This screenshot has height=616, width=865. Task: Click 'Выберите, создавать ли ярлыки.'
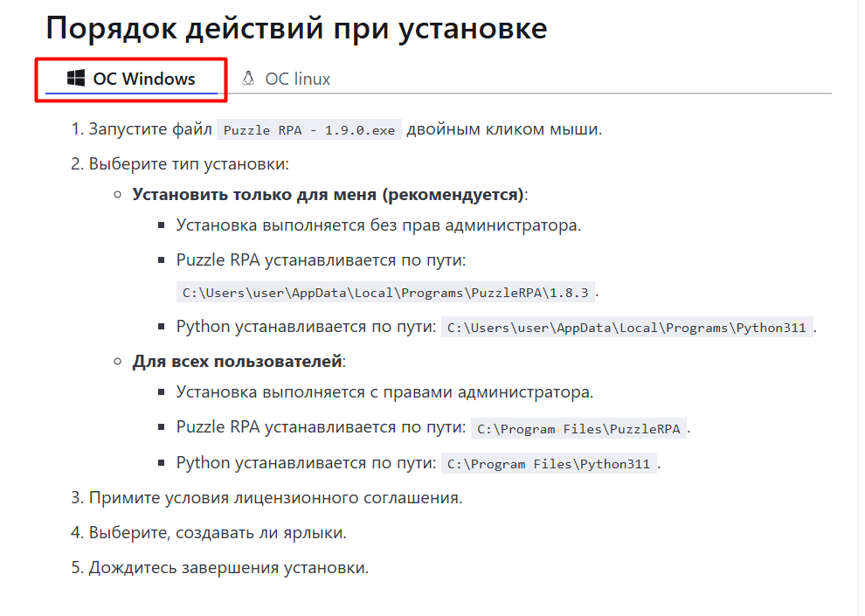218,533
